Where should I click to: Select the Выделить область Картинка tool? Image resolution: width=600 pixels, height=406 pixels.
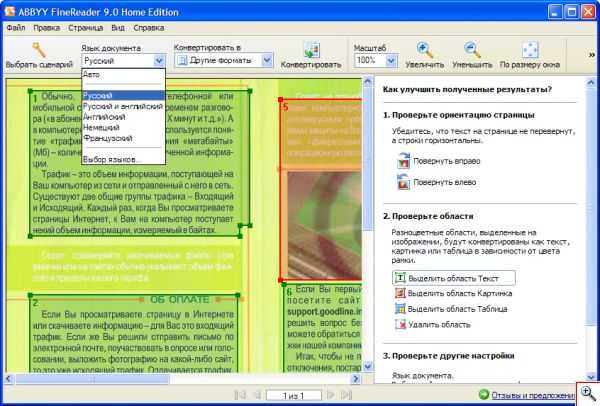[x=453, y=293]
